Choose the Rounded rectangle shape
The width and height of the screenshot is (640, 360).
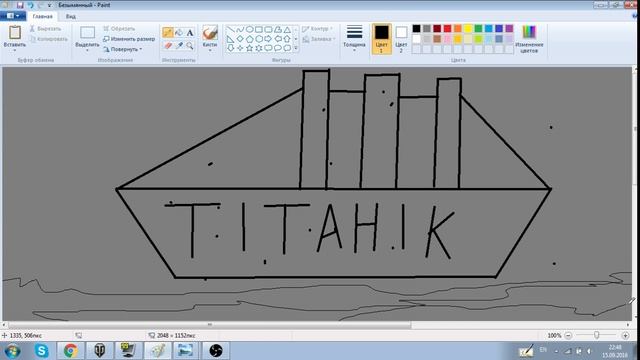click(268, 30)
